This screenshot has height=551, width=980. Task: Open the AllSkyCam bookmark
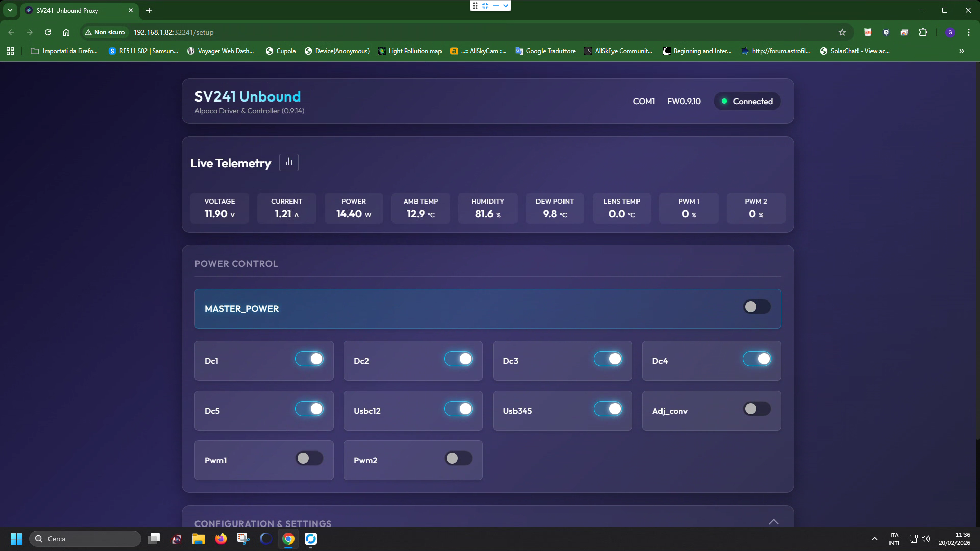point(479,51)
